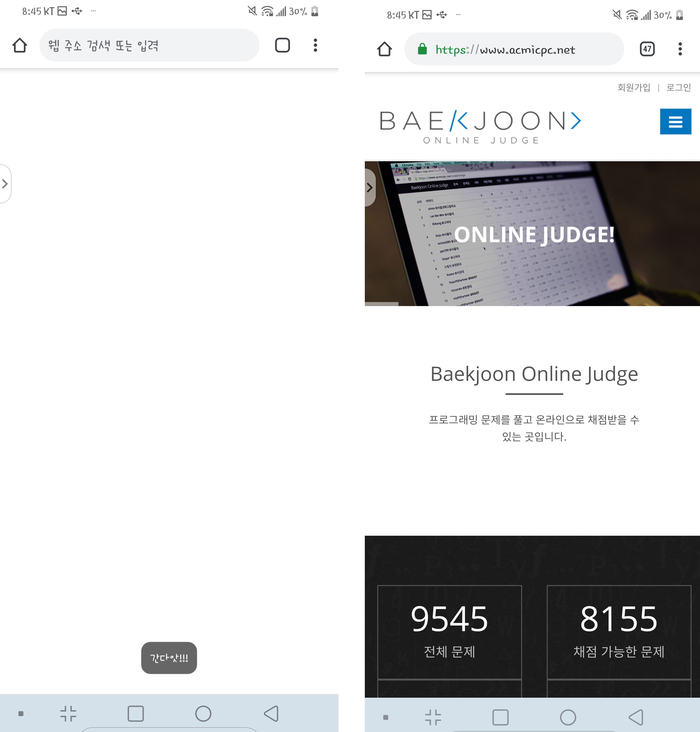Screen dimensions: 700x732
Task: Tap the home icon in left browser
Action: [20, 46]
